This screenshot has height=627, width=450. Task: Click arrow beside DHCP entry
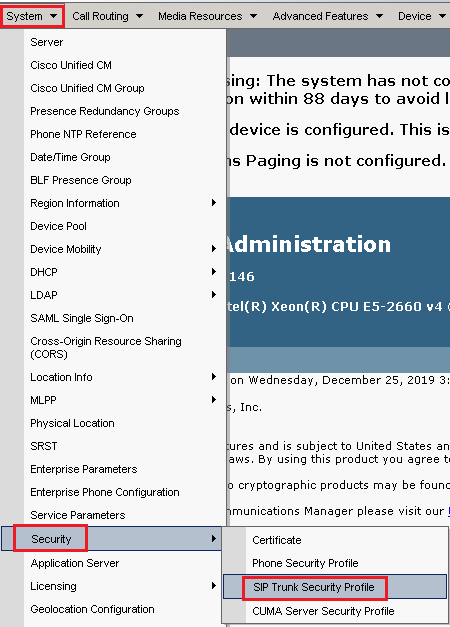[x=214, y=272]
